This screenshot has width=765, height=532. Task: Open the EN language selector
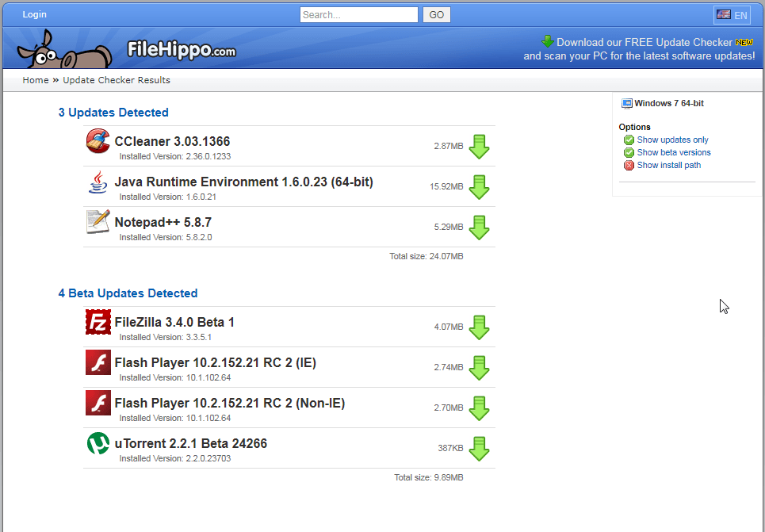tap(731, 14)
